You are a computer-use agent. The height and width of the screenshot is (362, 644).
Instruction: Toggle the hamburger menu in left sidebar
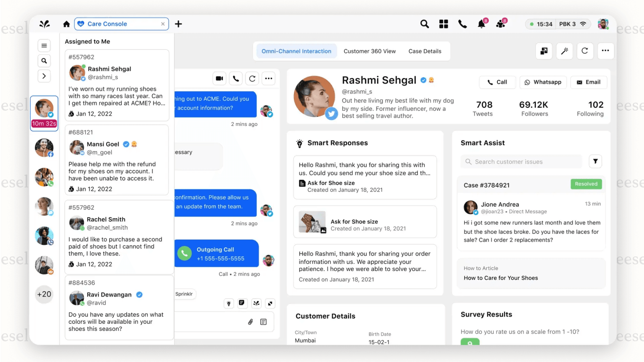coord(44,46)
